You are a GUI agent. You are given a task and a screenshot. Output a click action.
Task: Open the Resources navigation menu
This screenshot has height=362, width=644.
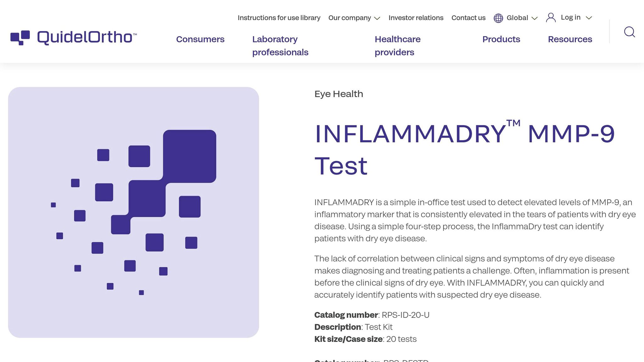[570, 39]
